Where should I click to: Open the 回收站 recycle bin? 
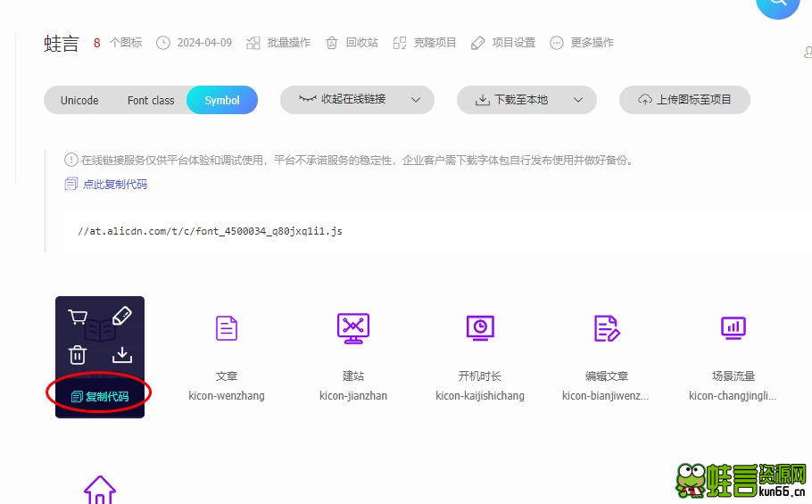352,43
